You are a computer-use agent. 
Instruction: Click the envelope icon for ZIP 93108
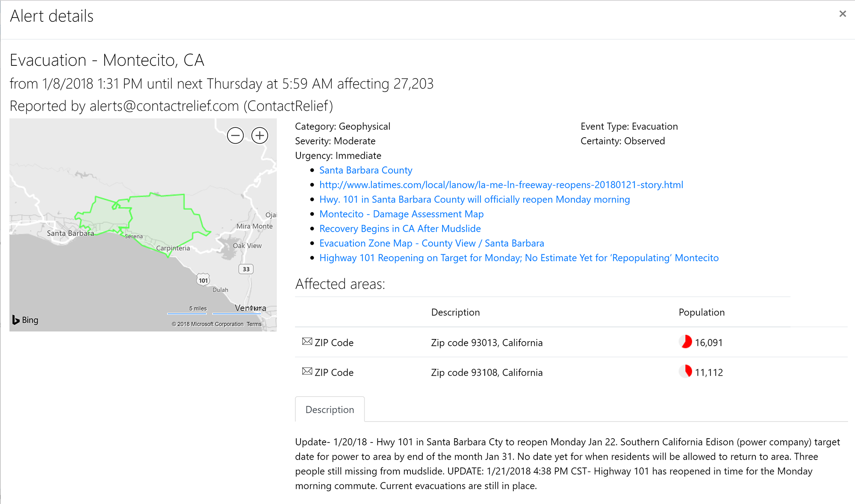tap(307, 371)
